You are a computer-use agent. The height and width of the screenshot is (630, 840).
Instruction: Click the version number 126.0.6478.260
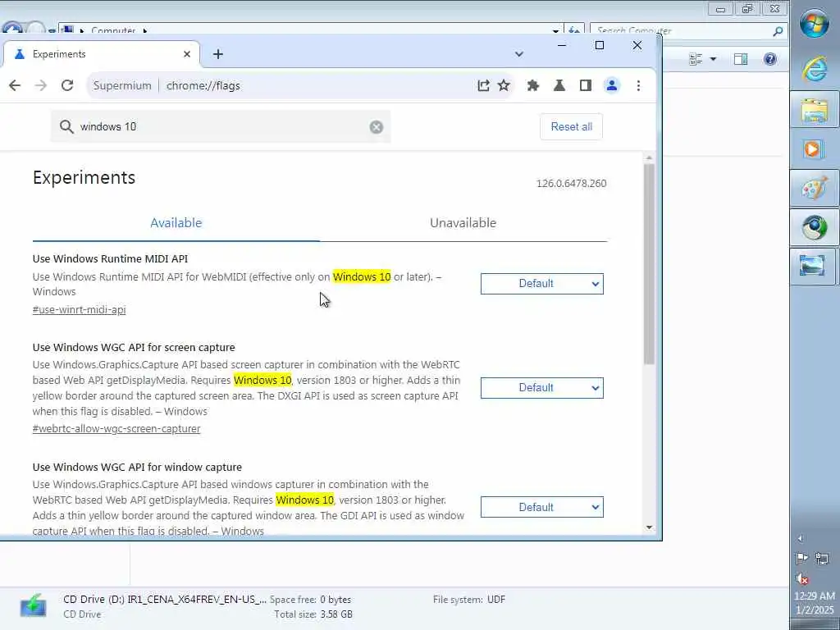click(572, 183)
